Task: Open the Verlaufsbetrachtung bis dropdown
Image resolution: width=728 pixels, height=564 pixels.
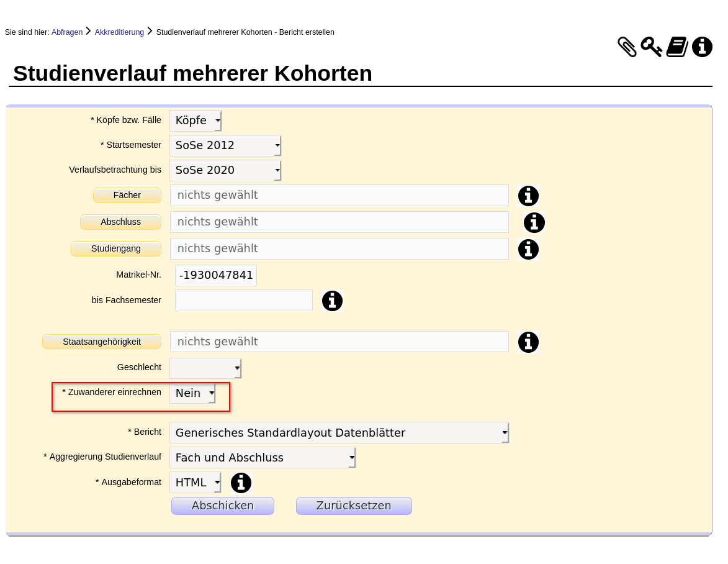Action: pyautogui.click(x=225, y=170)
